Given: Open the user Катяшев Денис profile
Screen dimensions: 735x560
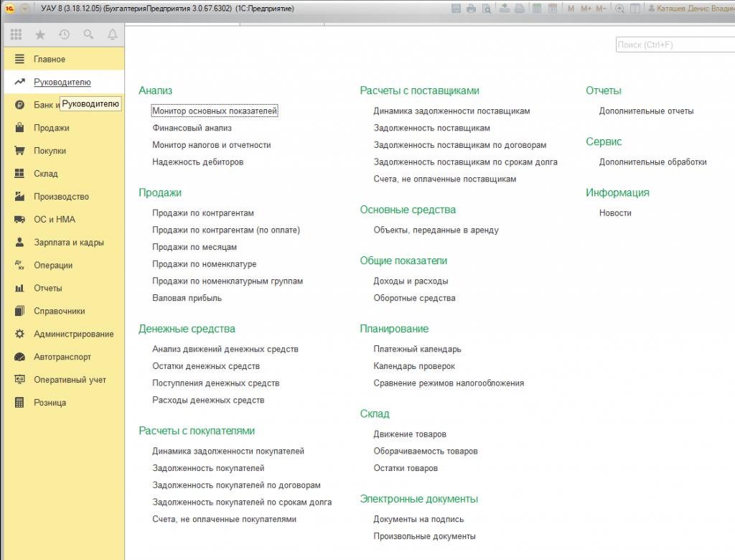Looking at the screenshot, I should [x=691, y=9].
